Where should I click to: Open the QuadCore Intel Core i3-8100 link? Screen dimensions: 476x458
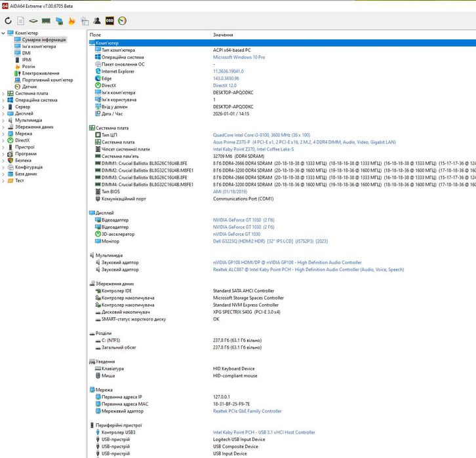point(262,135)
